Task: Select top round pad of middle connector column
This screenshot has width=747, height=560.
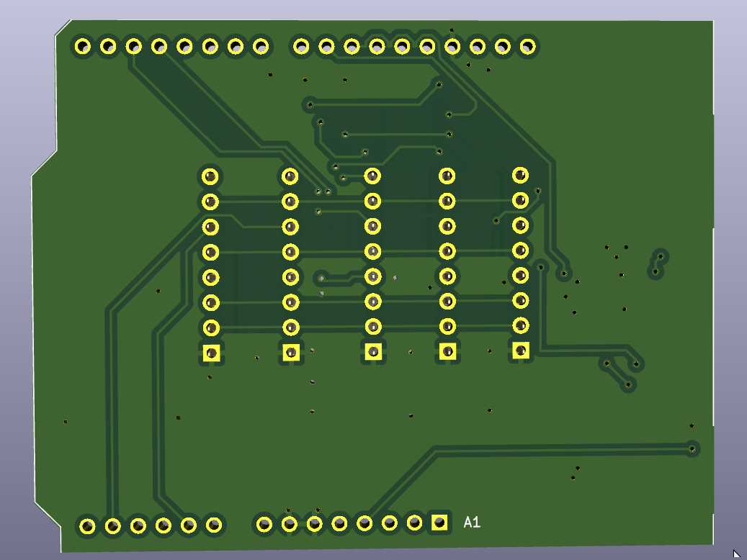Action: pos(372,176)
